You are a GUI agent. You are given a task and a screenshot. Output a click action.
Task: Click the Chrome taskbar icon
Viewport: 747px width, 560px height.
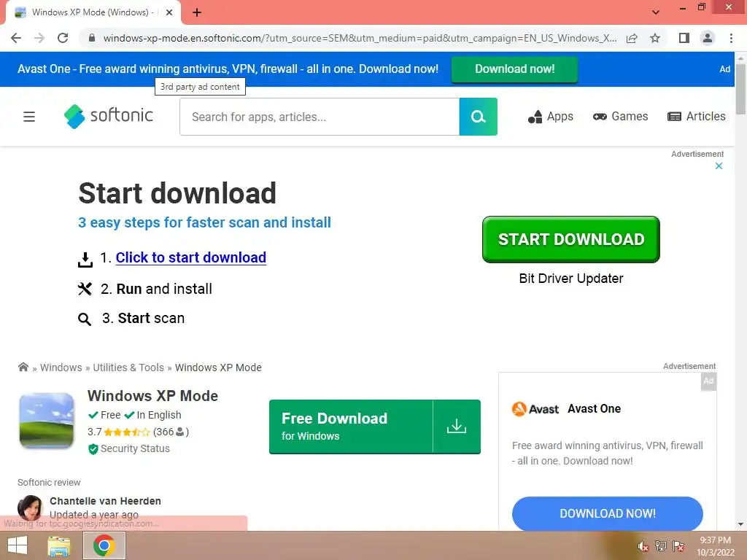coord(104,545)
